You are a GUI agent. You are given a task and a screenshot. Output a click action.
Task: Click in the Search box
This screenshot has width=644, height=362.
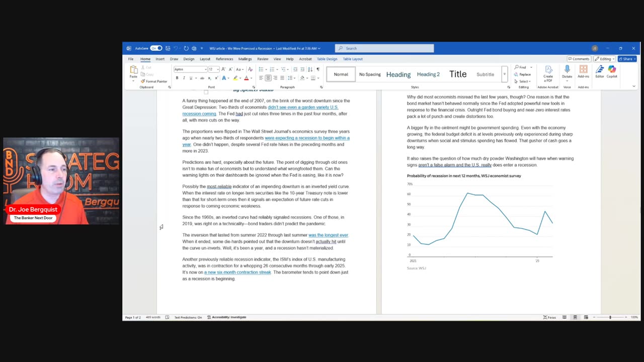384,48
